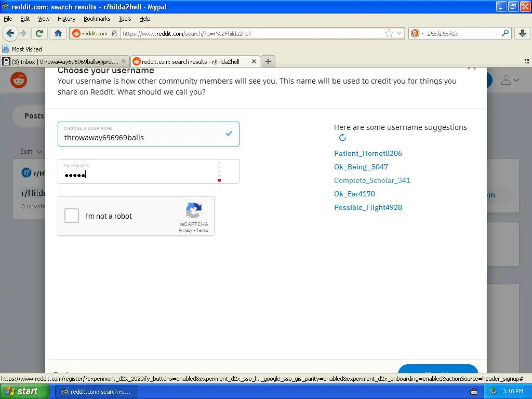Click the 3:18 PM system clock
The height and width of the screenshot is (399, 532).
point(513,391)
